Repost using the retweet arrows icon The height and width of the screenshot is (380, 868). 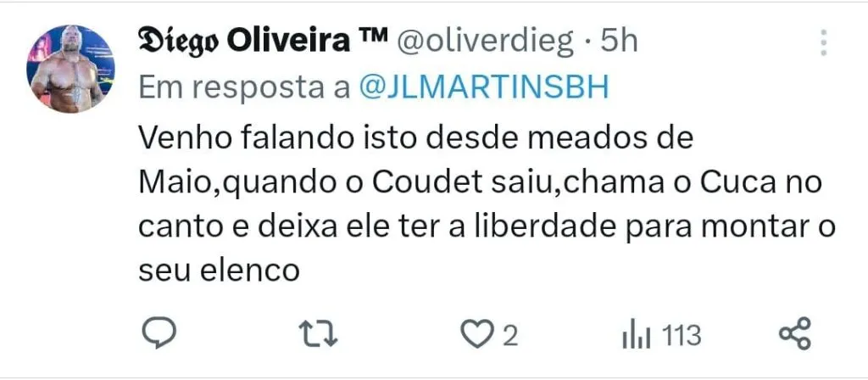319,334
